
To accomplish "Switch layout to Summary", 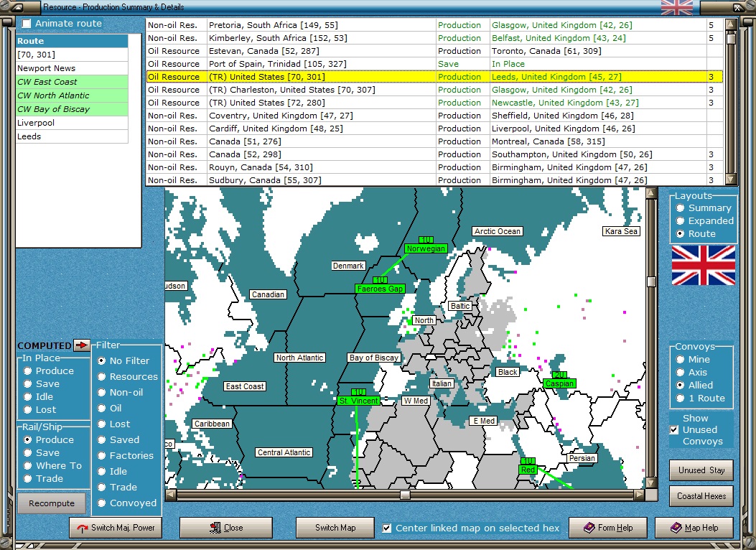I will (680, 208).
